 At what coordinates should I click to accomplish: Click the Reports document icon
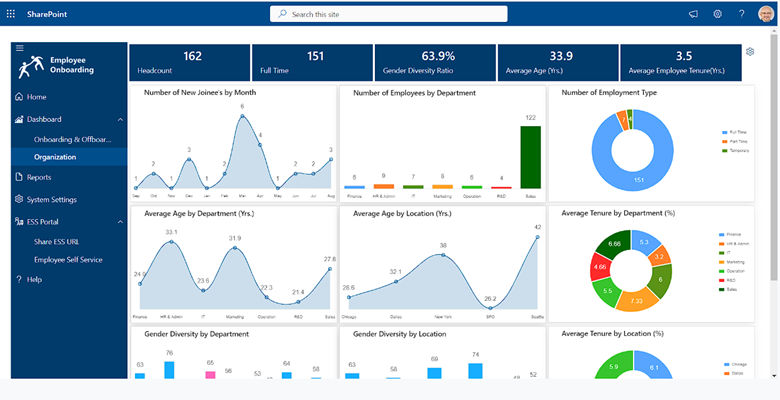(19, 177)
